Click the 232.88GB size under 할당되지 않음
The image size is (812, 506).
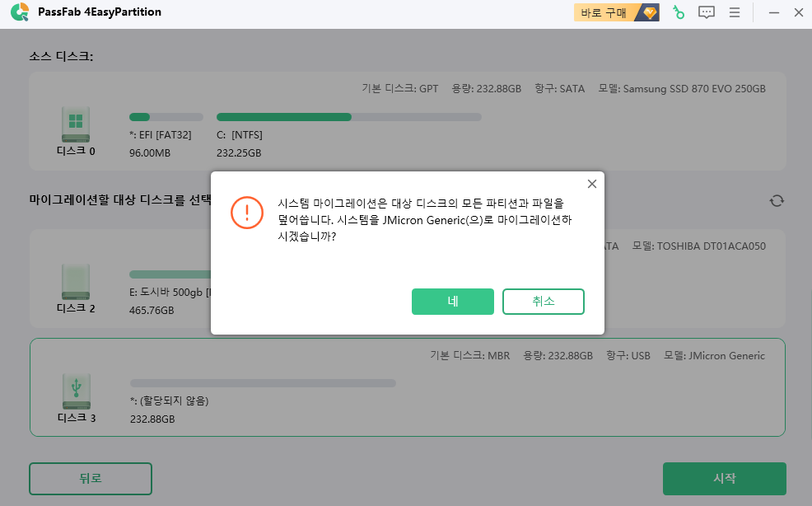point(152,419)
